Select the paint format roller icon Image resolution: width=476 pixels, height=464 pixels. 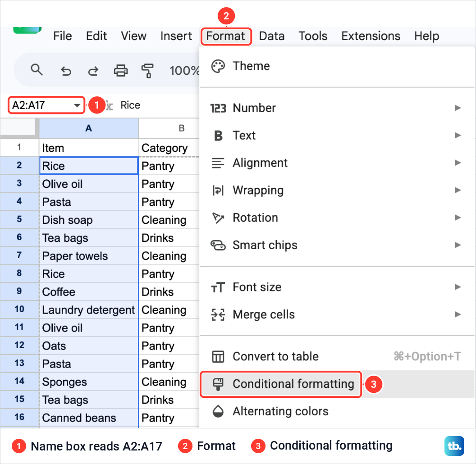coord(147,71)
